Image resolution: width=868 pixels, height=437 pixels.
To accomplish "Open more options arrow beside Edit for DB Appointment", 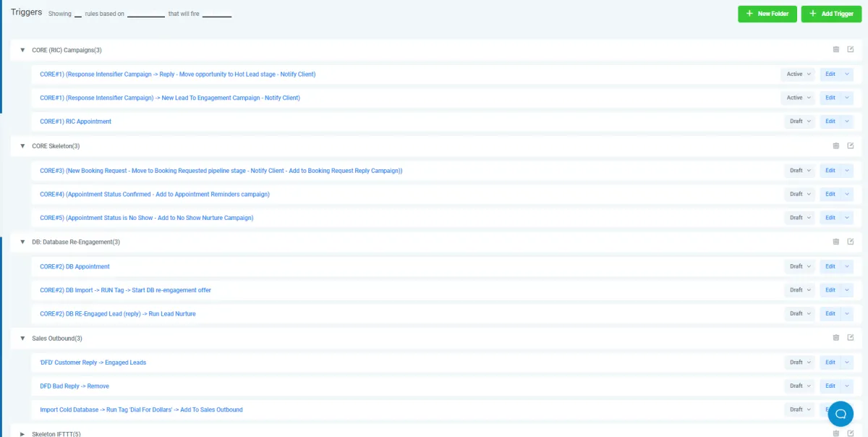I will [x=848, y=266].
